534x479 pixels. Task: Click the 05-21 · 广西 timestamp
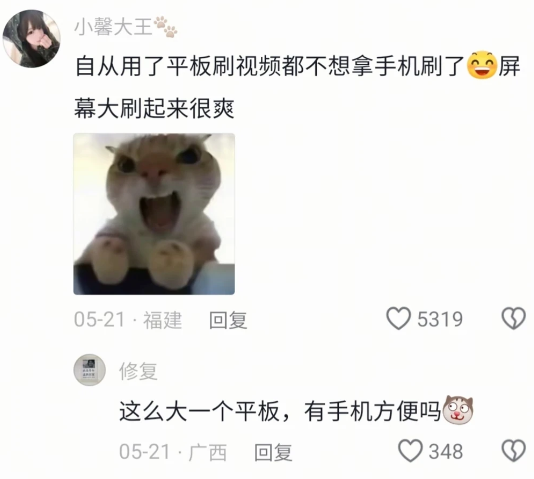tap(173, 452)
